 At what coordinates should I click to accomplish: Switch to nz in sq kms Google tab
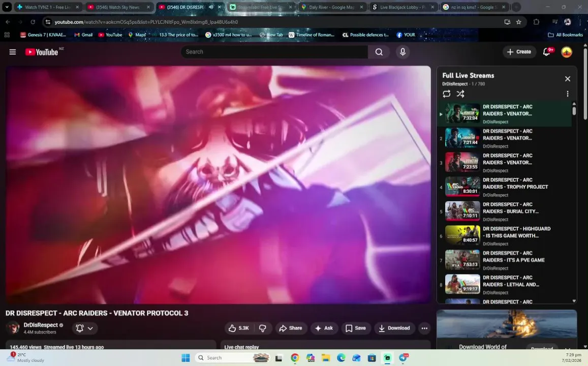[474, 7]
